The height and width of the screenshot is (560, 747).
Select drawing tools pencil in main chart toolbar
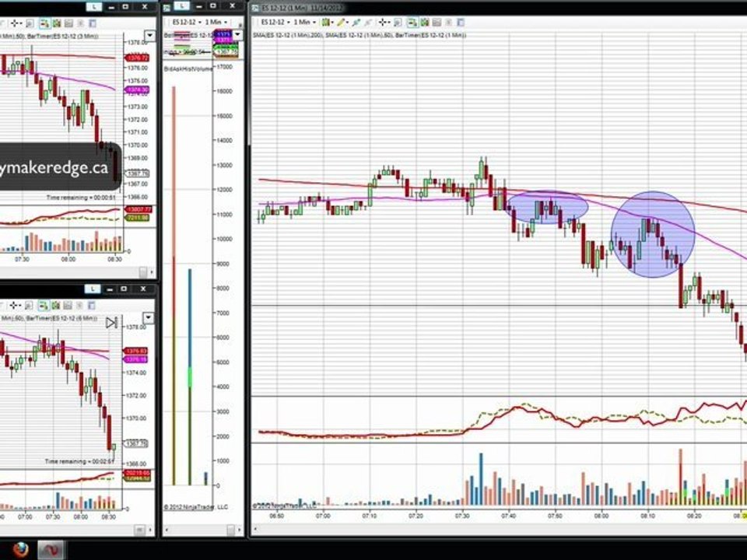[x=342, y=23]
